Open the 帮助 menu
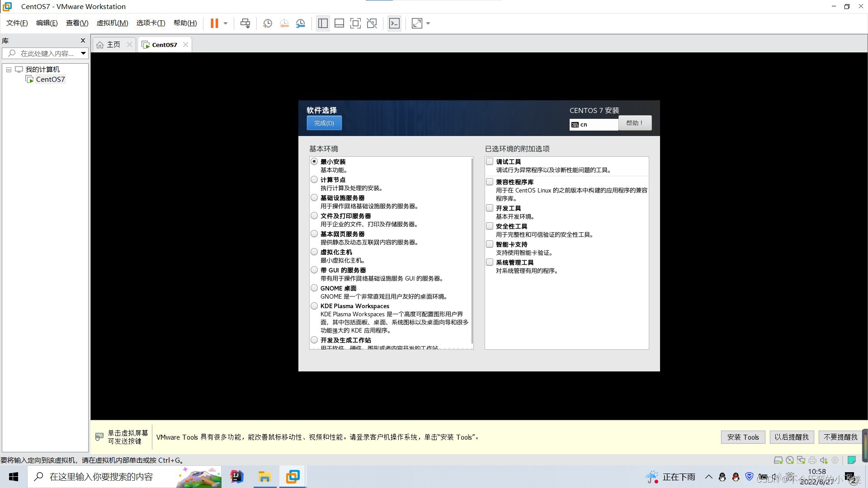 (185, 23)
